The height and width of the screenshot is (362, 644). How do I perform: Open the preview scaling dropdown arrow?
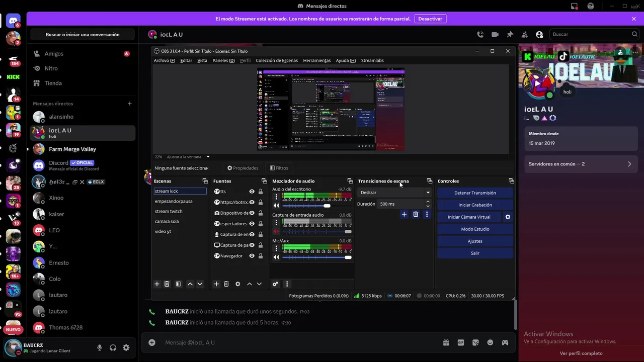pos(208,157)
